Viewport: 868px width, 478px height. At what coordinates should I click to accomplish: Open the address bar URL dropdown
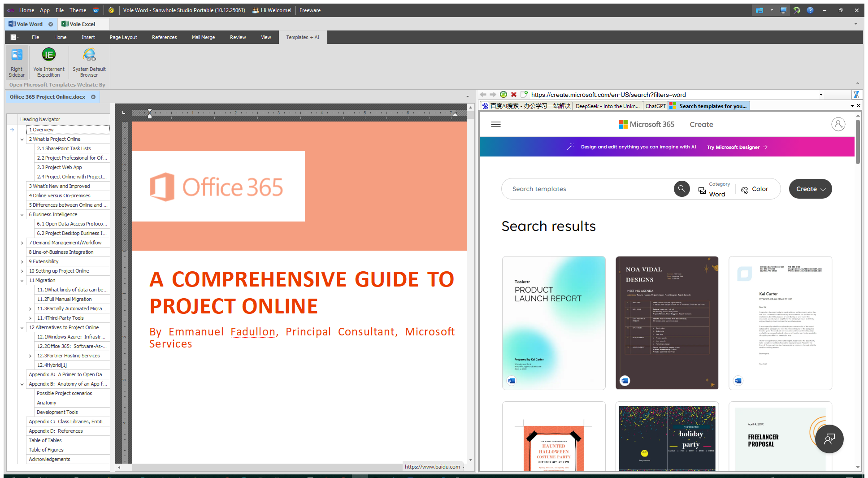[x=821, y=95]
